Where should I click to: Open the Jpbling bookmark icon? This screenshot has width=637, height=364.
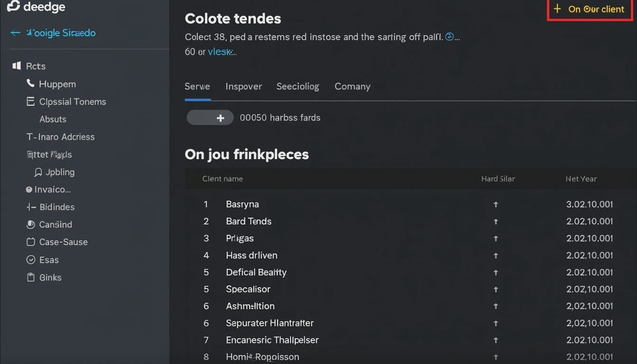(x=38, y=172)
